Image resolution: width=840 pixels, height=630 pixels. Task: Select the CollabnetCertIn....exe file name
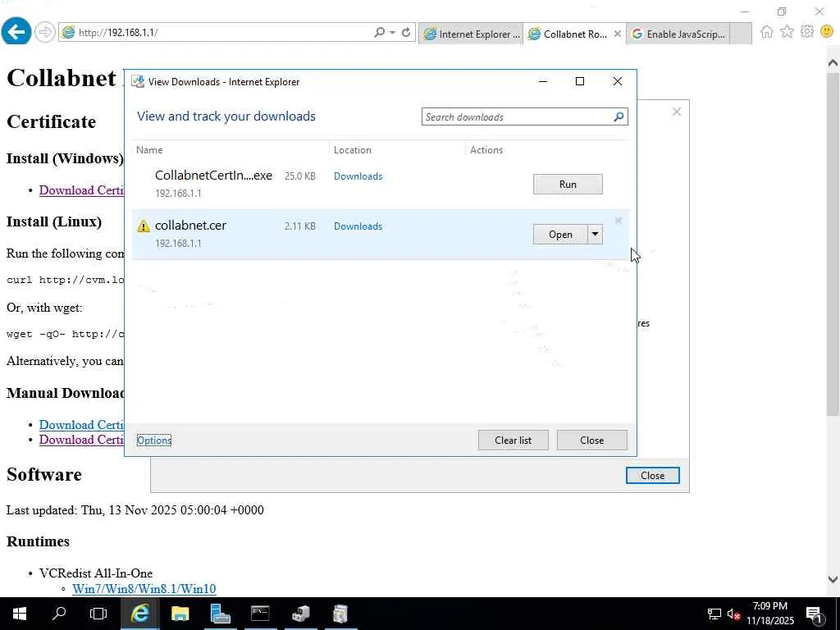tap(213, 176)
